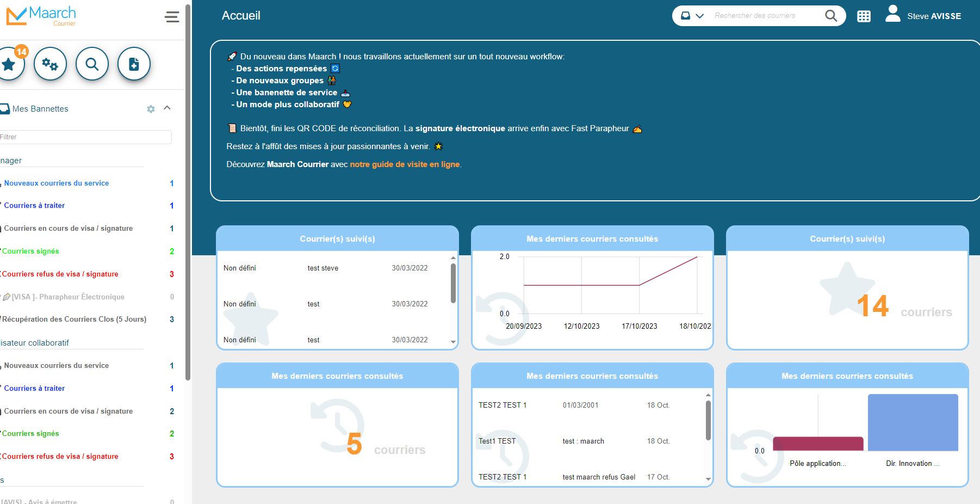The image size is (980, 504).
Task: Open followed mails star icon
Action: tap(9, 64)
